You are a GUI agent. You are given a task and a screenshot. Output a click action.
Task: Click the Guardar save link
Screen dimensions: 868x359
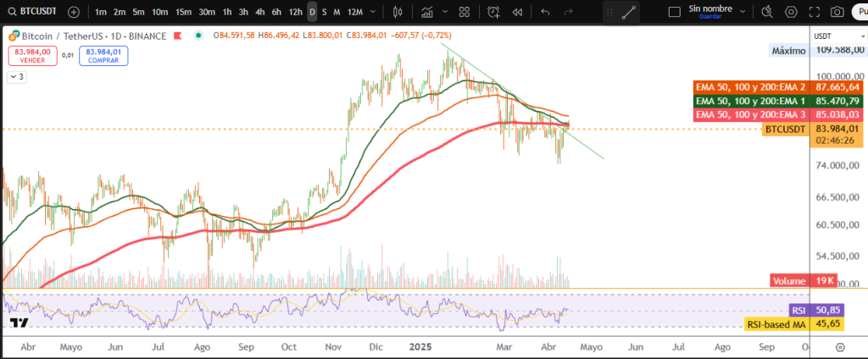pos(709,17)
